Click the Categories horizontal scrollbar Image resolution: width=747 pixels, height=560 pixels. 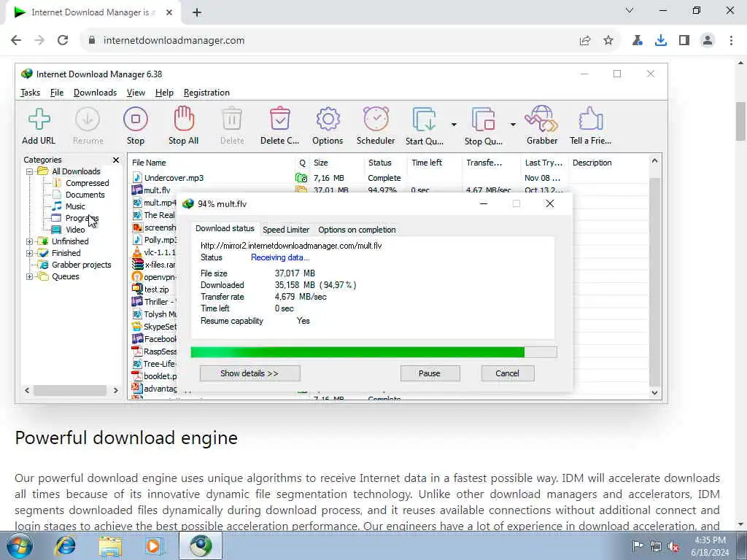click(x=71, y=391)
